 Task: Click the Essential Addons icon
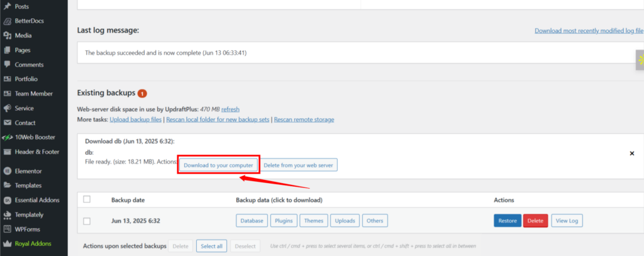(x=7, y=200)
